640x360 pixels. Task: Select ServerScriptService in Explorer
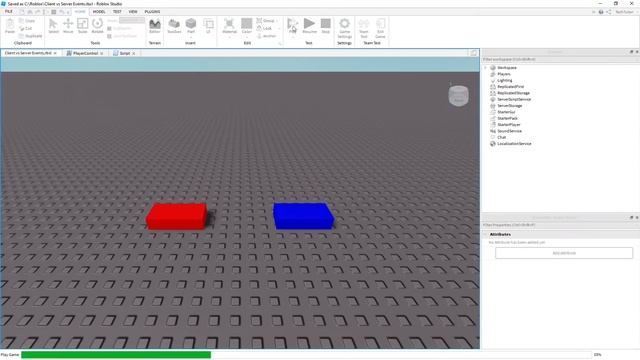tap(514, 99)
